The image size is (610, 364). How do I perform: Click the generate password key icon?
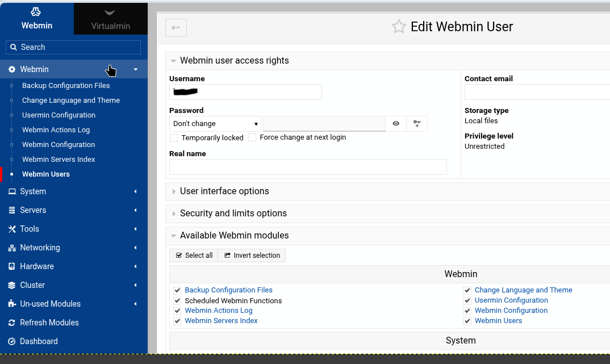point(417,124)
